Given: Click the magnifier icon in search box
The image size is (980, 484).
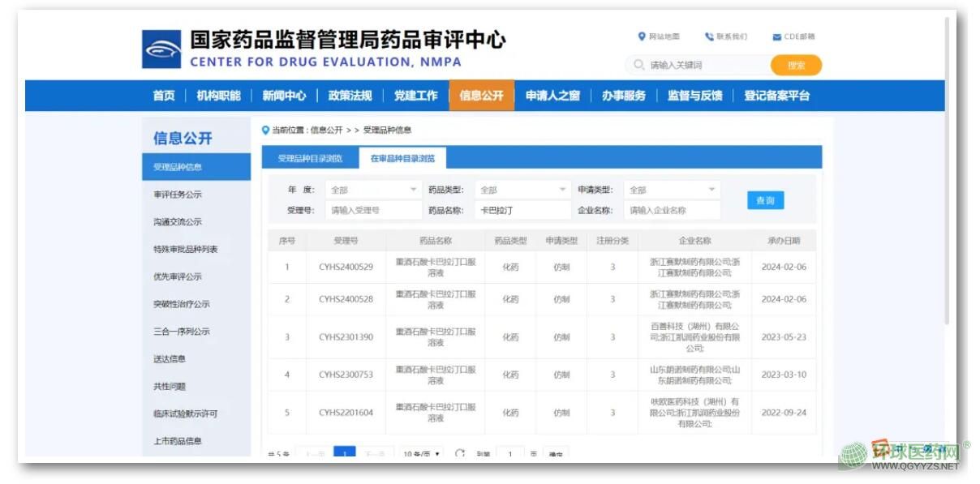Looking at the screenshot, I should point(639,65).
